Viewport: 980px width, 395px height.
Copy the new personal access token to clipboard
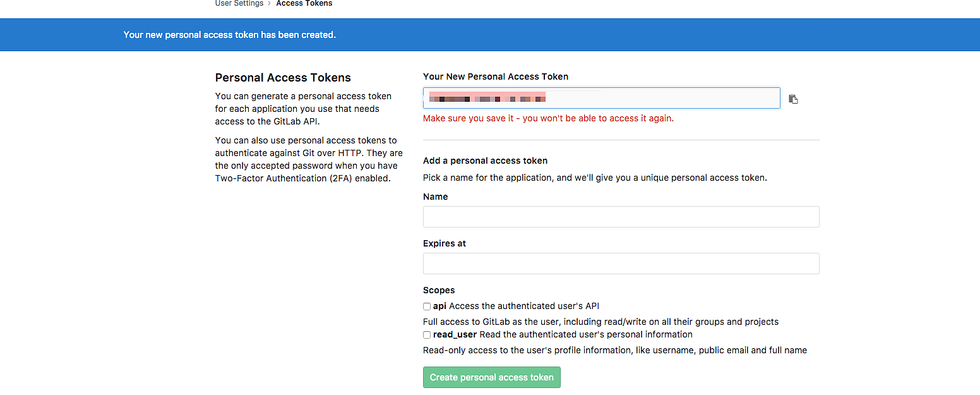(x=793, y=99)
